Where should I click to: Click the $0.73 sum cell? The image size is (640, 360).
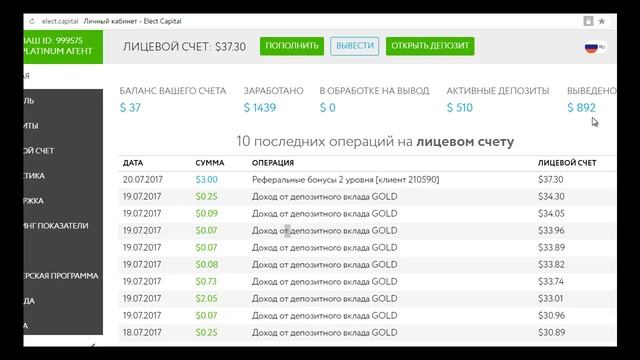(206, 282)
